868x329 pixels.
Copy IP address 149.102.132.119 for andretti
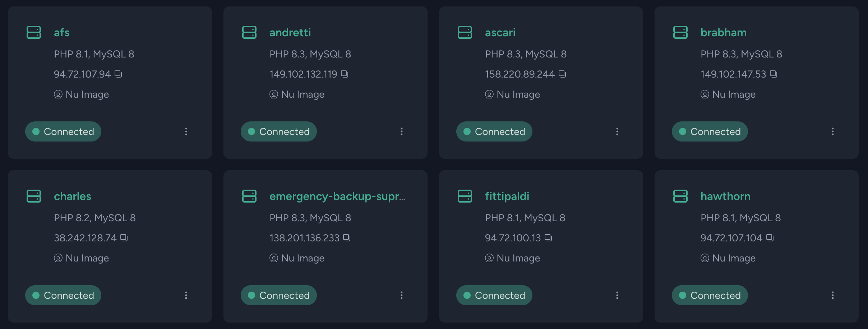345,74
